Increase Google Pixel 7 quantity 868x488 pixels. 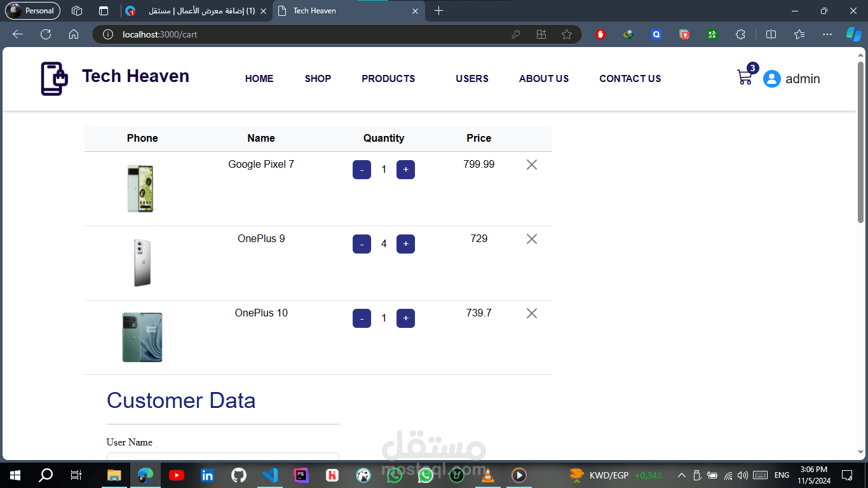coord(405,170)
